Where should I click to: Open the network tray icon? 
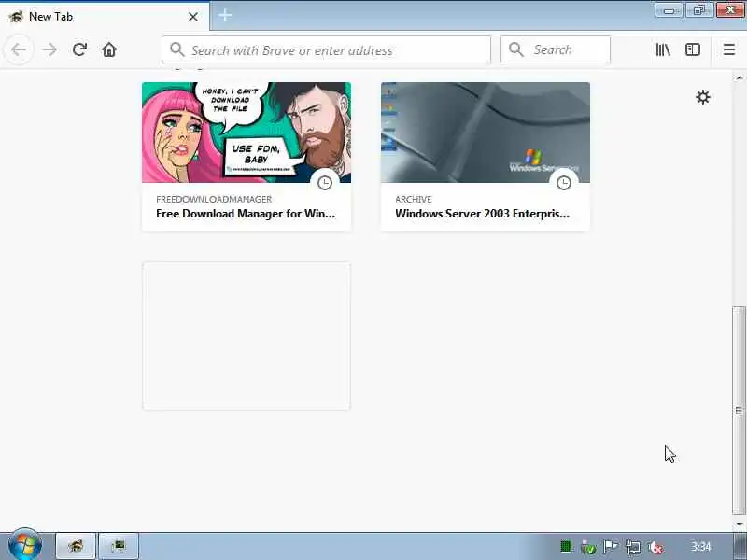pyautogui.click(x=633, y=548)
